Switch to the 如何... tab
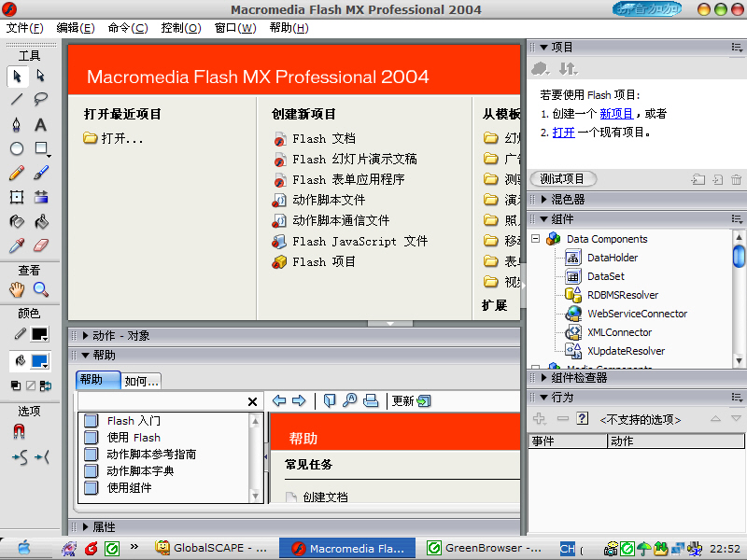Image resolution: width=747 pixels, height=560 pixels. 141,381
